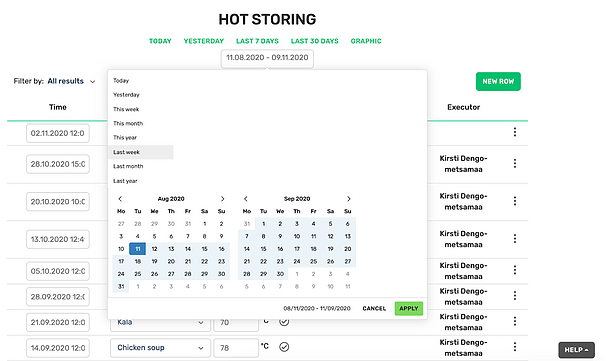Open row options for 02.11.2020 entry
607x361 pixels.
click(515, 132)
